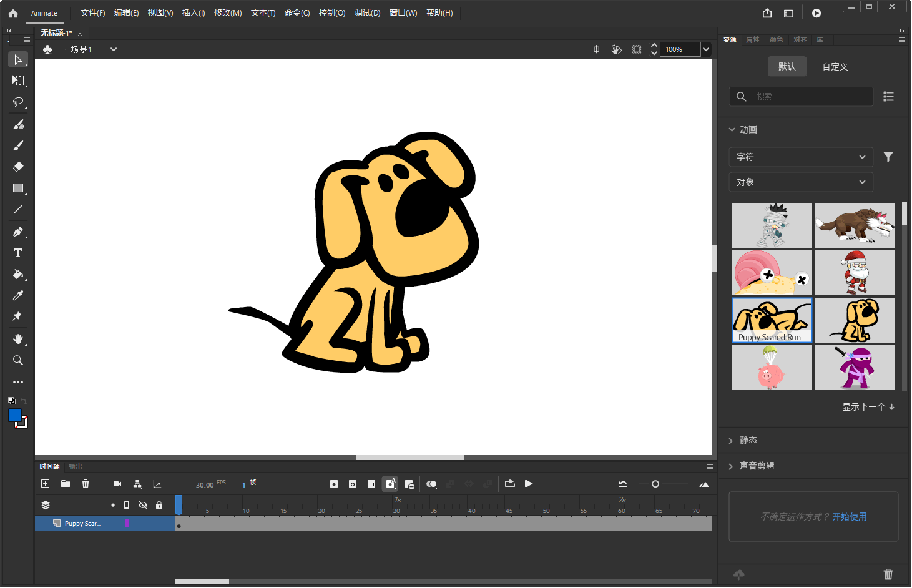Enable onion skin in the timeline

pyautogui.click(x=431, y=484)
